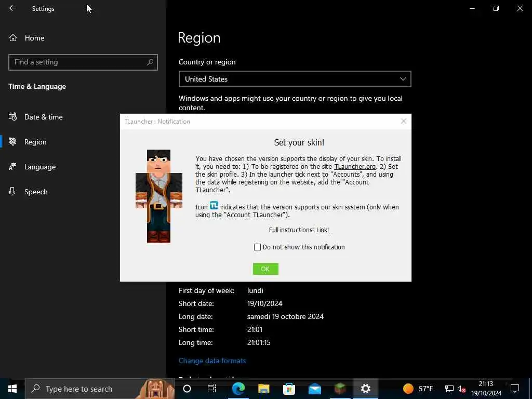Click the First day of week value lundi

tap(255, 290)
